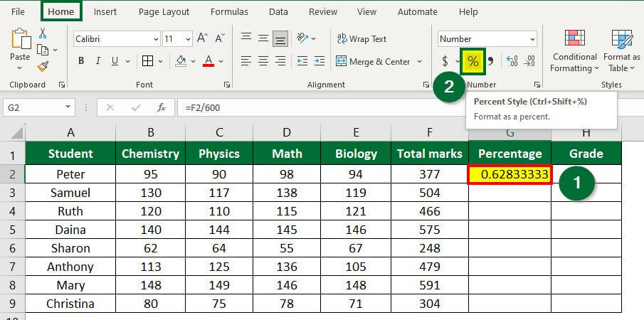644x320 pixels.
Task: Click the Orientation text angle icon
Action: (302, 38)
